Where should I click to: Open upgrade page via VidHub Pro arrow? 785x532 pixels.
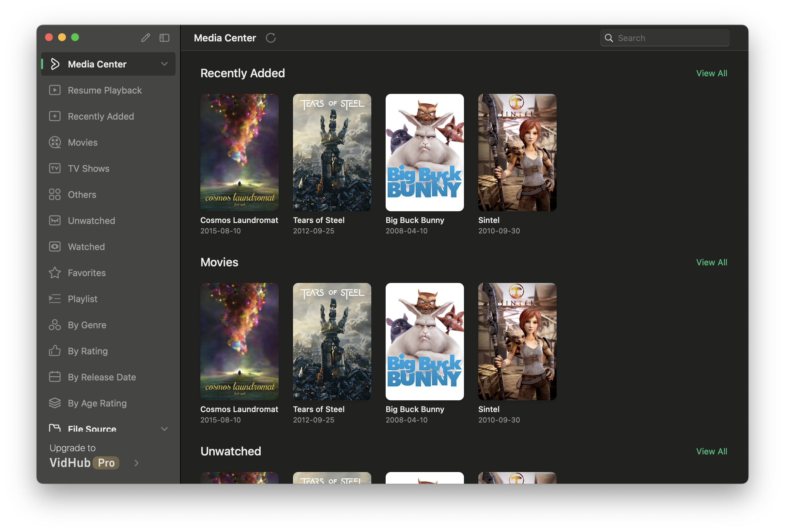coord(136,463)
